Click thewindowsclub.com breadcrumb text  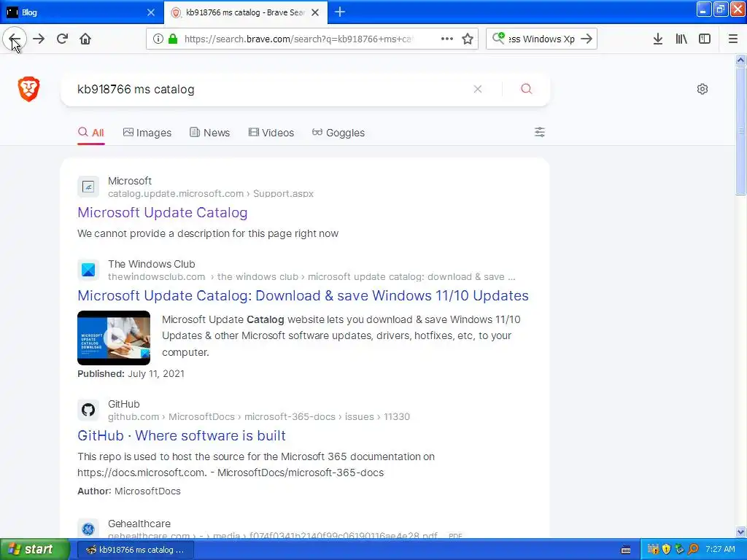click(x=157, y=276)
